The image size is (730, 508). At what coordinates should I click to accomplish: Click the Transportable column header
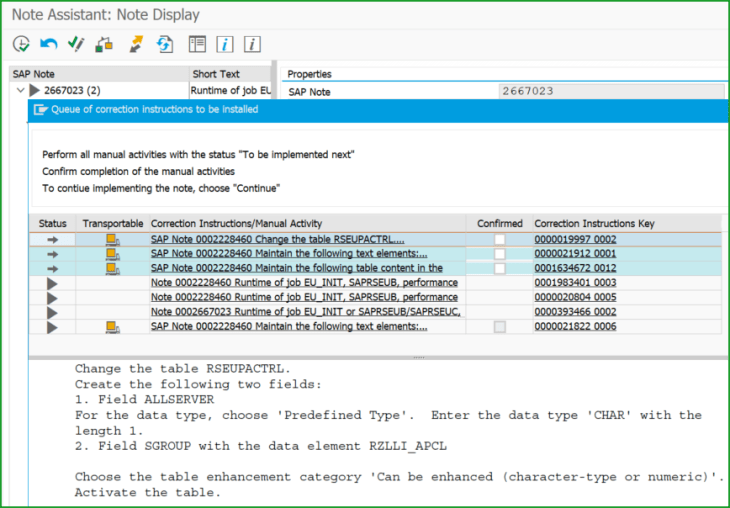pyautogui.click(x=113, y=224)
